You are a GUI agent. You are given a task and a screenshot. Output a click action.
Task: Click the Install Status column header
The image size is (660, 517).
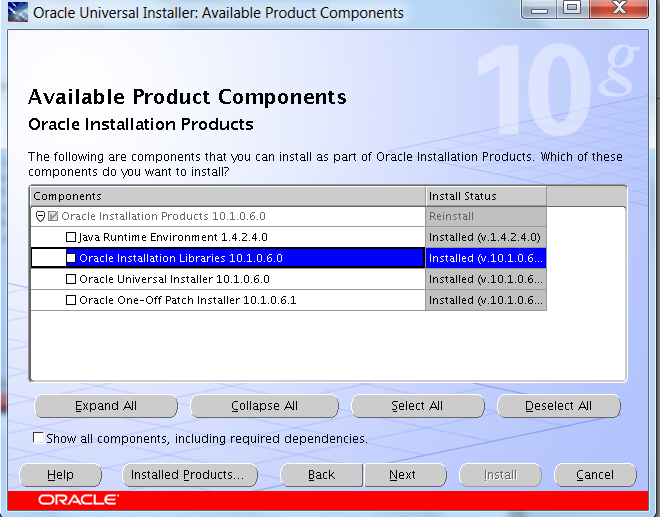(x=486, y=196)
